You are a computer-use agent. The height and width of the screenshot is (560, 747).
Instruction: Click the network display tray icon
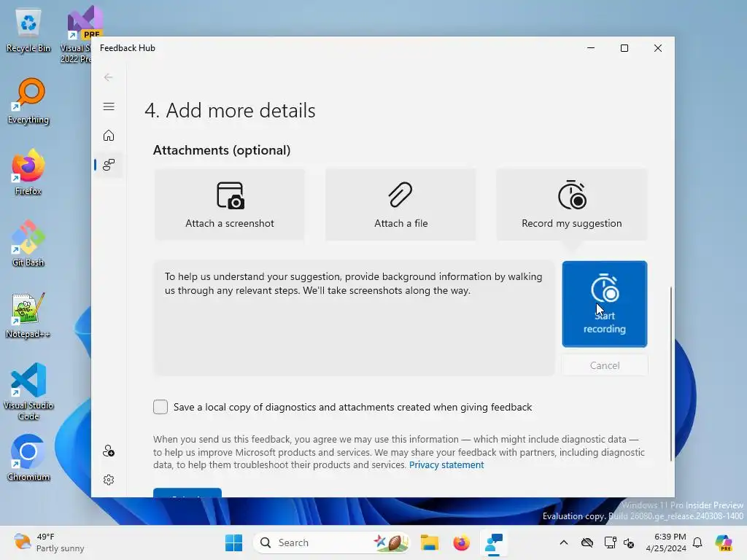click(610, 542)
